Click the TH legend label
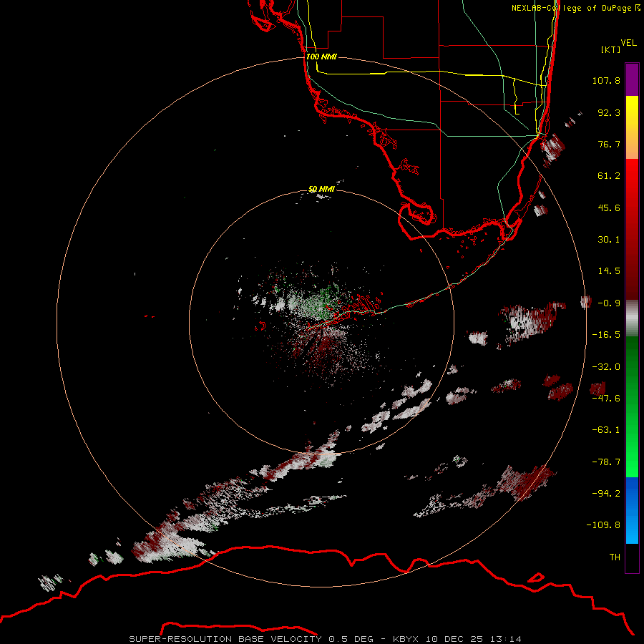This screenshot has width=644, height=644. click(x=615, y=557)
